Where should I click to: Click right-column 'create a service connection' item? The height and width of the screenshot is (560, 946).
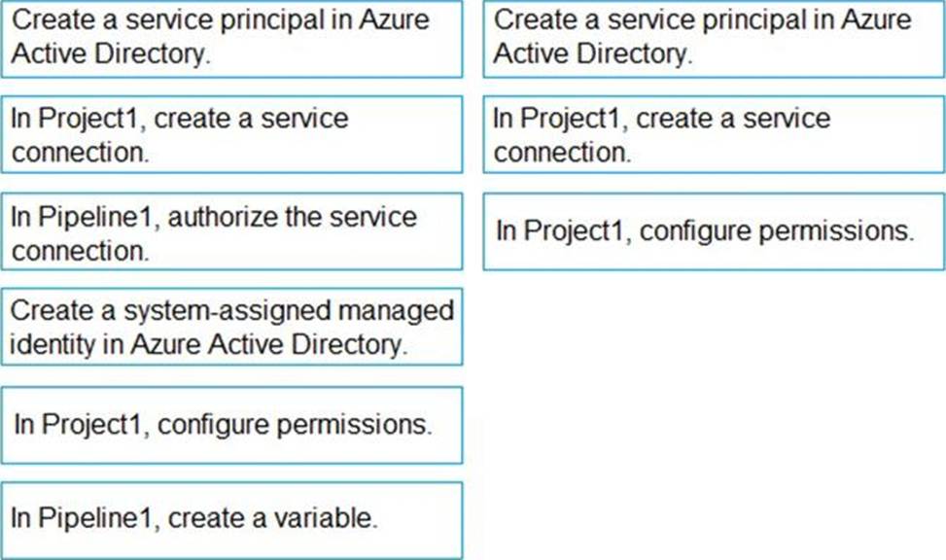[x=714, y=135]
